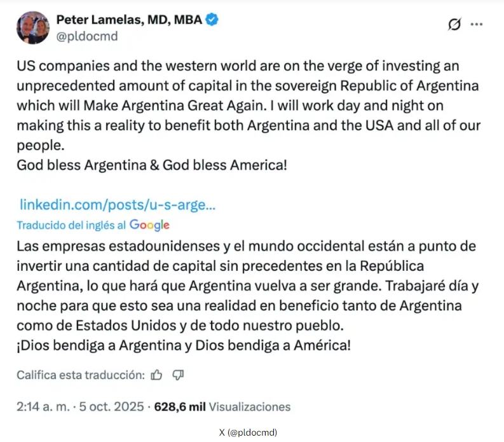
Task: Open Peter Lamelas profile avatar photo
Action: point(33,27)
